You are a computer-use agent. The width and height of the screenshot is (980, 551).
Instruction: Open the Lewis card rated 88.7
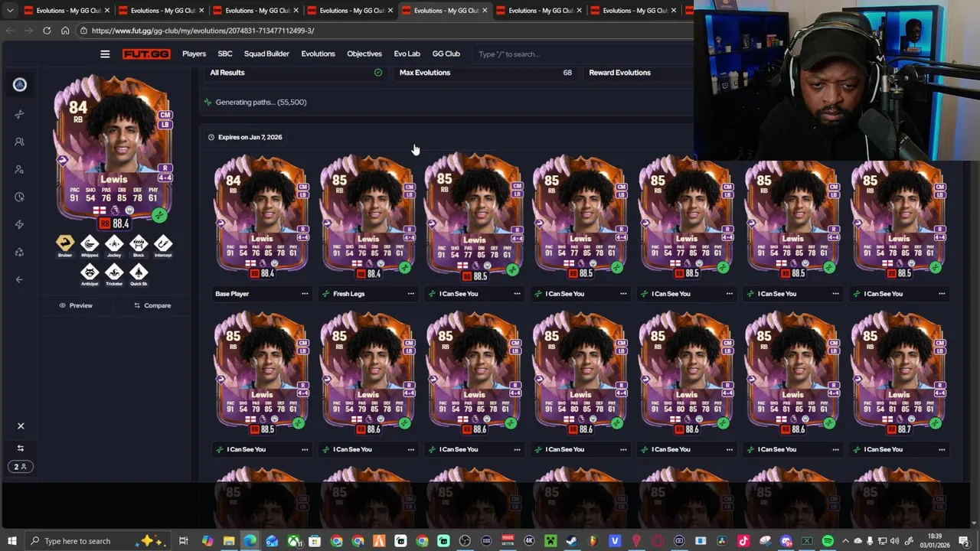(899, 373)
